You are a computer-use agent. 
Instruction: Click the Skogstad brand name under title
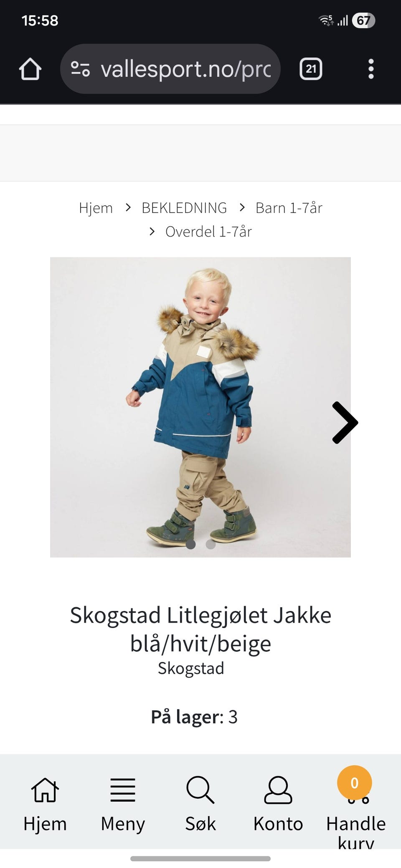pos(191,668)
